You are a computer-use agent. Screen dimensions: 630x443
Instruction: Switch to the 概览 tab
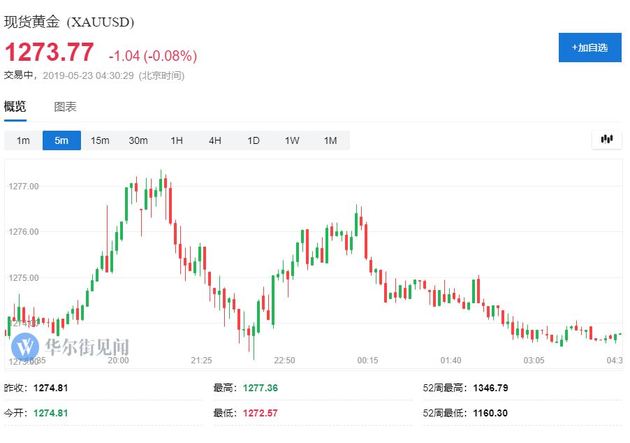15,107
